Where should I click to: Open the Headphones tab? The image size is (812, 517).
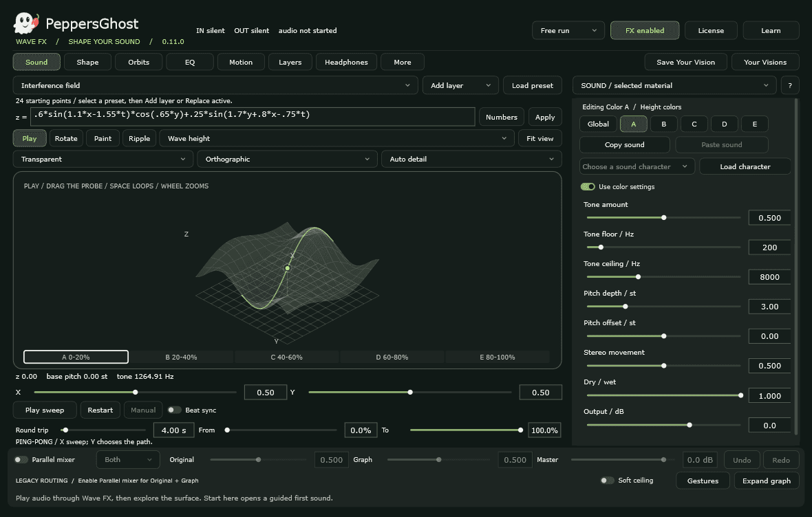coord(346,62)
